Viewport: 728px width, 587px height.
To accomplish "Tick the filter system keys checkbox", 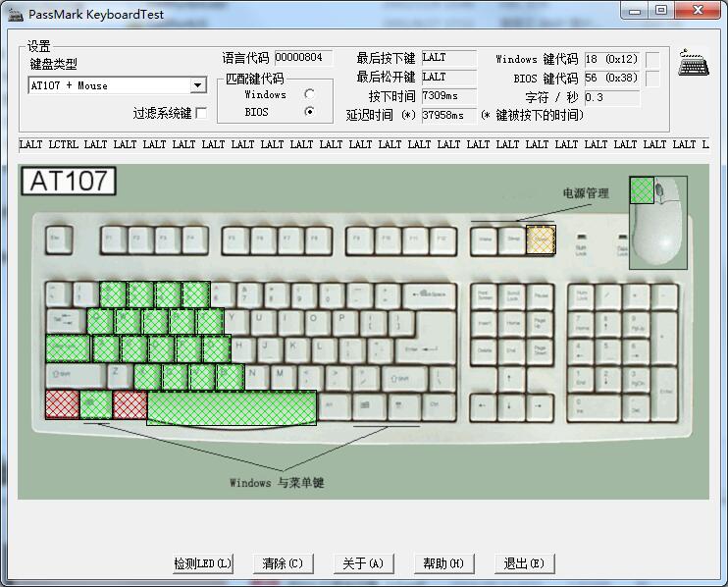I will [201, 113].
